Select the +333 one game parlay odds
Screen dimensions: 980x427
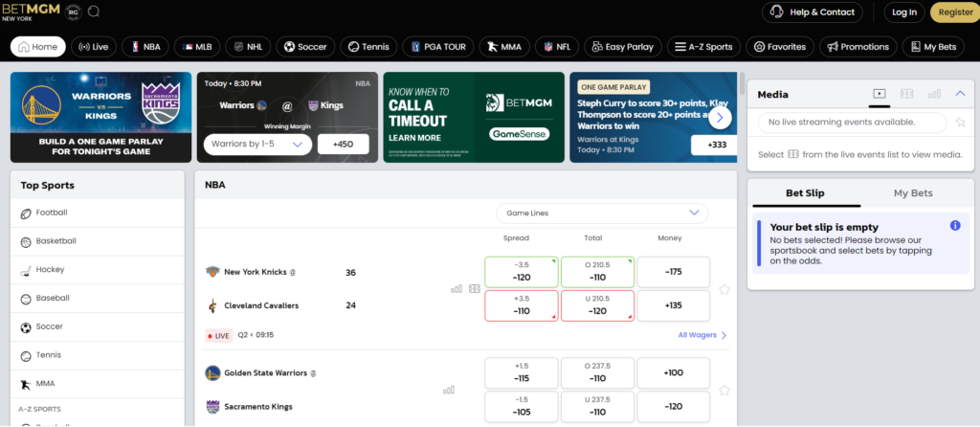pyautogui.click(x=716, y=145)
